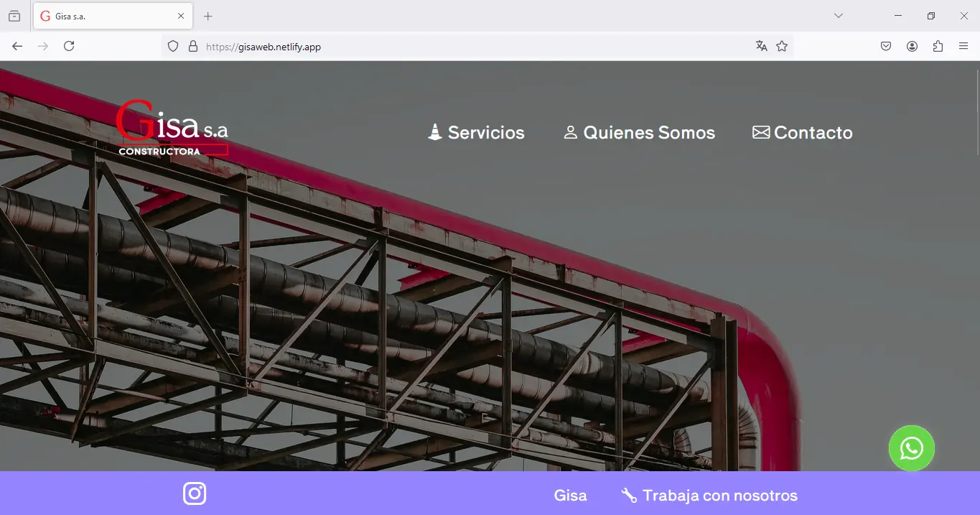Viewport: 980px width, 515px height.
Task: Open the recent browsing view button
Action: click(x=14, y=16)
